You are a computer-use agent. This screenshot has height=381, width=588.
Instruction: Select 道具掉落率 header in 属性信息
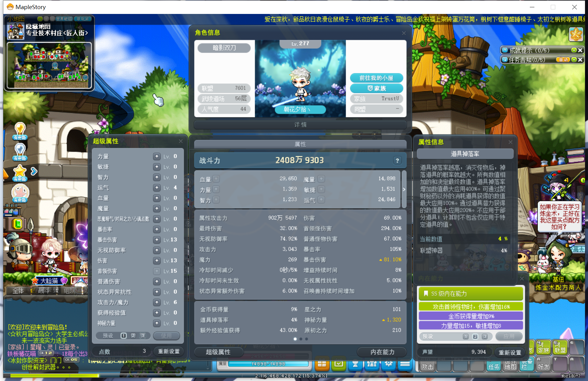[465, 154]
